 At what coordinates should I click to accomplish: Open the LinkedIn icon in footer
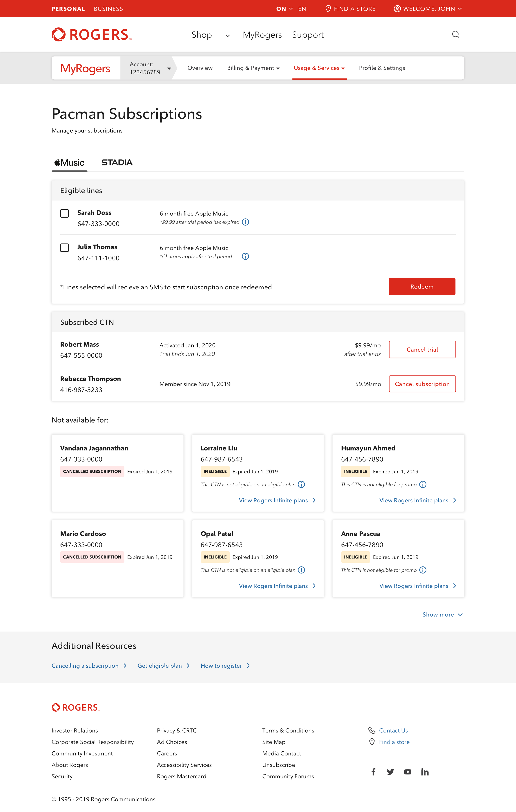pos(425,772)
